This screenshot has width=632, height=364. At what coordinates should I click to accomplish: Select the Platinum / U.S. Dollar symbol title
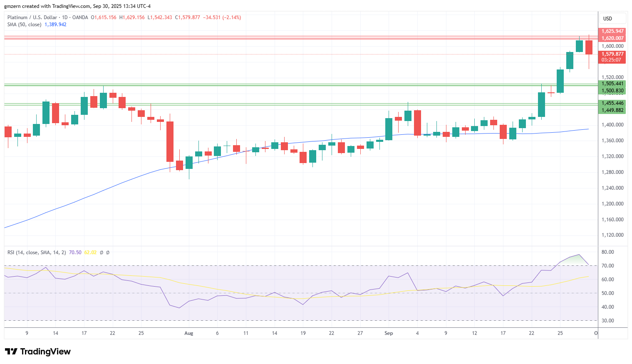(32, 17)
